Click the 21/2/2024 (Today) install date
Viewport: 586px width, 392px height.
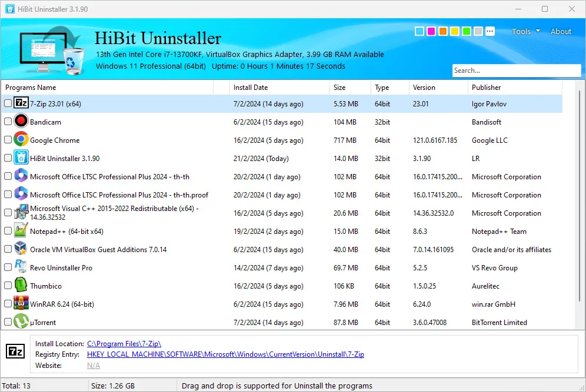coord(261,158)
